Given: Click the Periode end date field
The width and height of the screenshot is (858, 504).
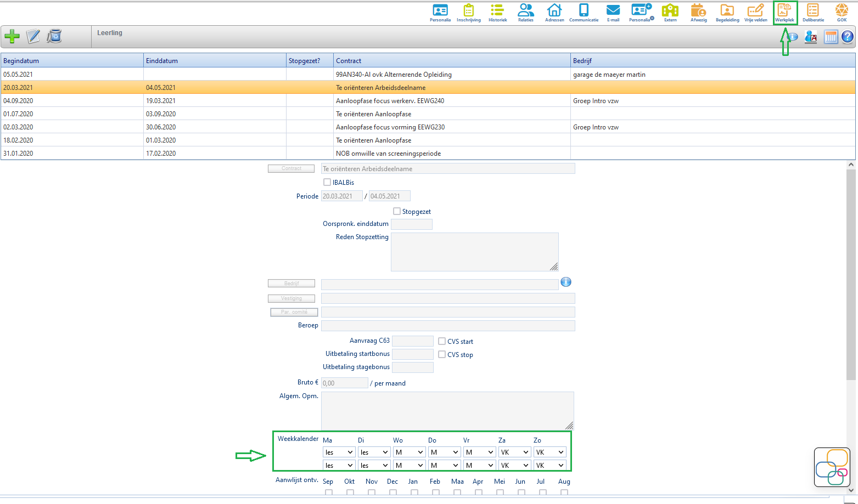Looking at the screenshot, I should click(x=390, y=196).
